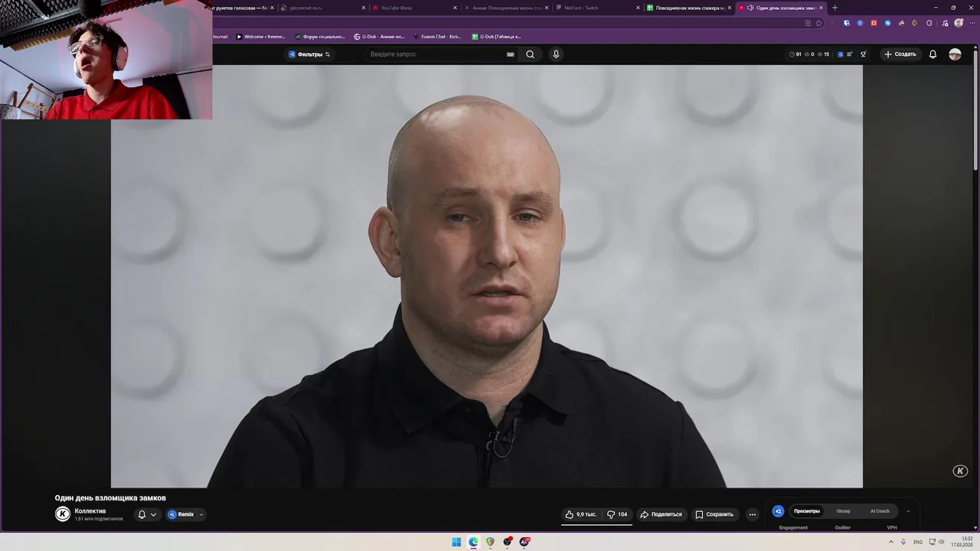Close the YouTube Music tab
Image resolution: width=980 pixels, height=551 pixels.
[455, 8]
